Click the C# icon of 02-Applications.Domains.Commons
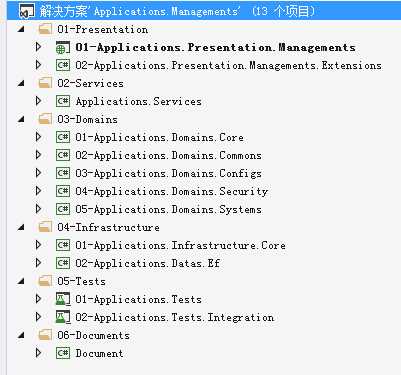Screen dimensions: 401x375 tap(63, 155)
